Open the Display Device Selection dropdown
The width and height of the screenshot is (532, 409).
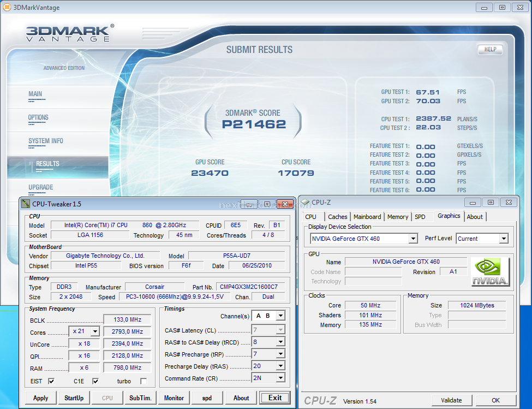(x=413, y=239)
